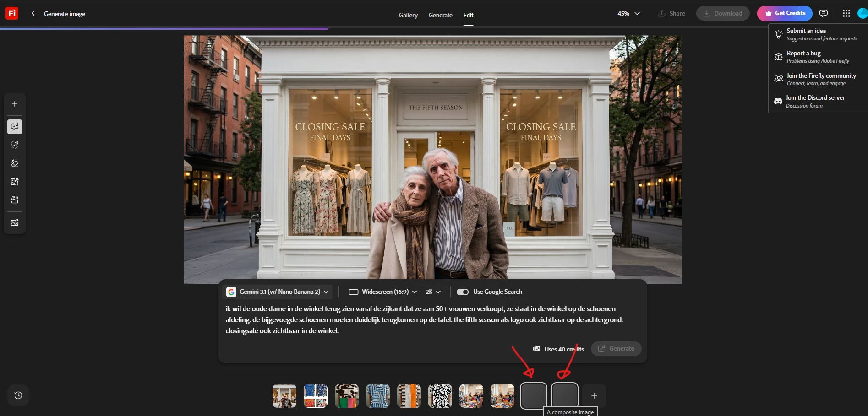868x416 pixels.
Task: Click the Get Credits button
Action: tap(785, 13)
